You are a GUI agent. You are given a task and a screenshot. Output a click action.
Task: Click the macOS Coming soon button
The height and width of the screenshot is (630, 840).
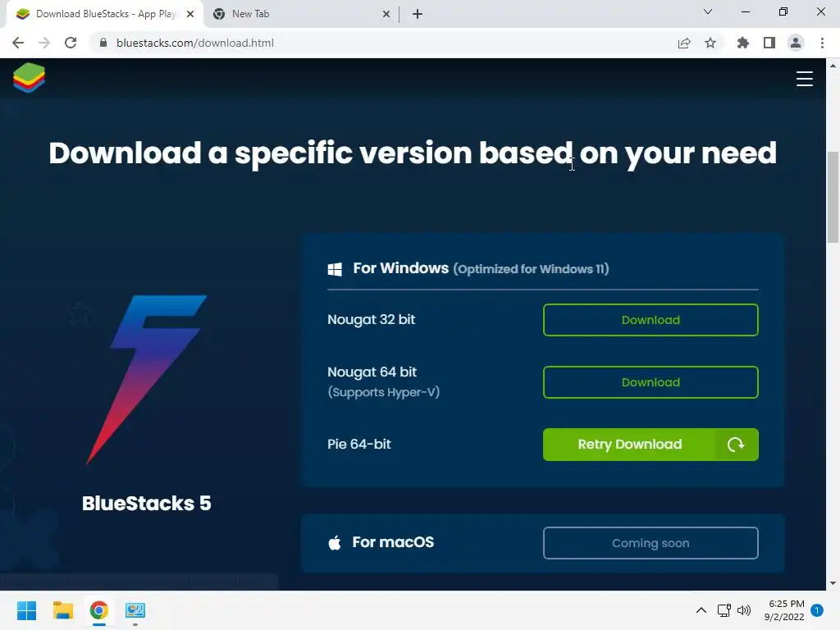[x=651, y=543]
